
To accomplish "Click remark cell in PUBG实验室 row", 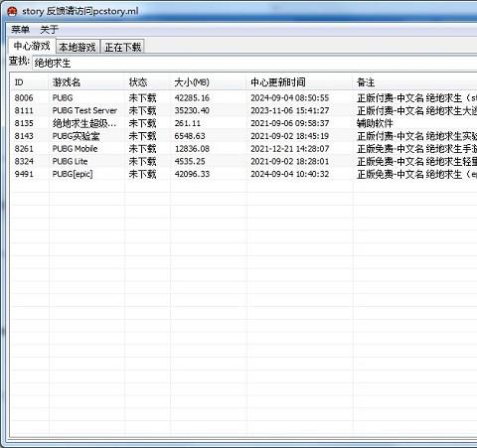I will pyautogui.click(x=416, y=136).
